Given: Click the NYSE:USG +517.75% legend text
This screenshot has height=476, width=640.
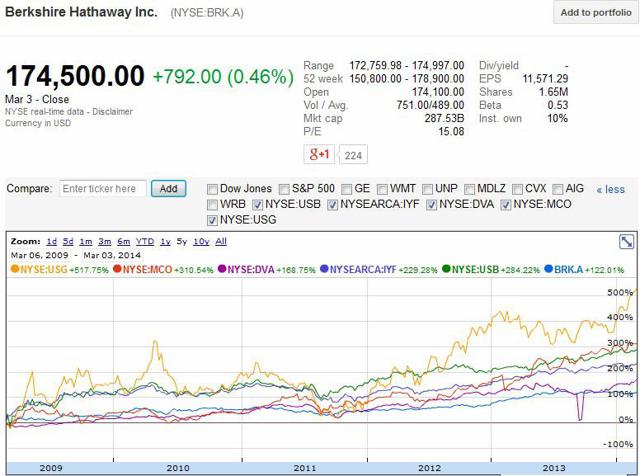Looking at the screenshot, I should point(64,269).
